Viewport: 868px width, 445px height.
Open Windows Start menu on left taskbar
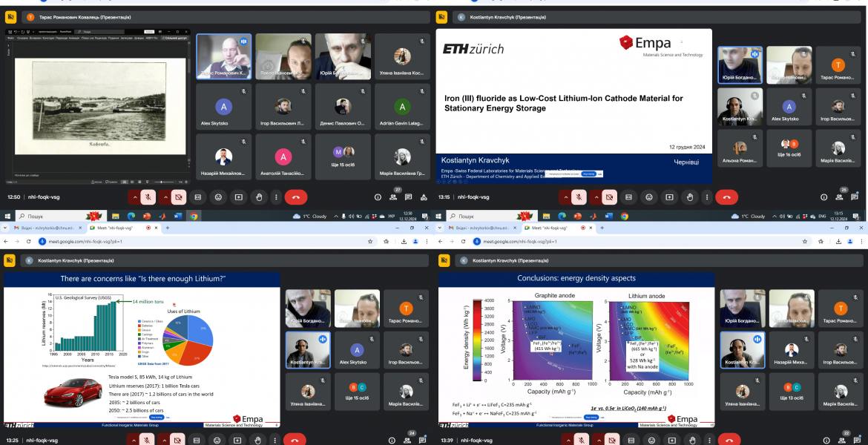7,216
